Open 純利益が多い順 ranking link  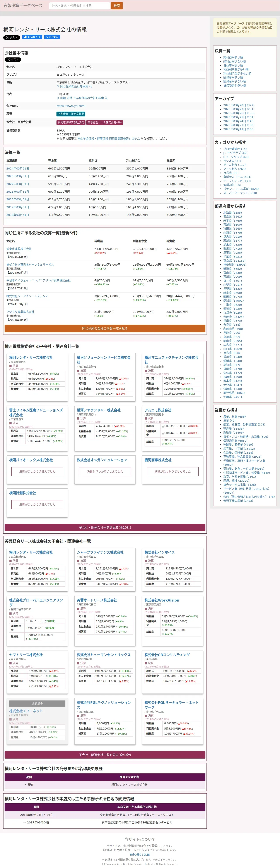click(233, 58)
